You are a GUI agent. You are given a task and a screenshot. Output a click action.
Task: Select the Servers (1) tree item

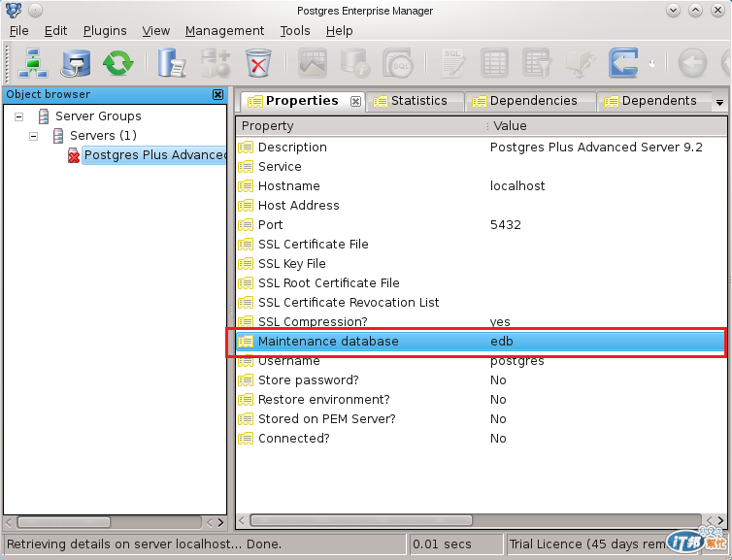tap(103, 136)
